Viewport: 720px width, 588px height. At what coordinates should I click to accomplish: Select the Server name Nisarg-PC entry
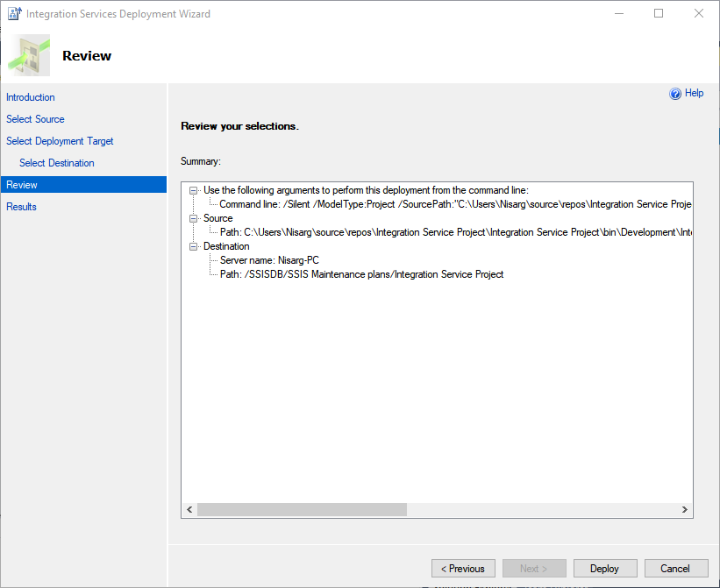tap(269, 260)
